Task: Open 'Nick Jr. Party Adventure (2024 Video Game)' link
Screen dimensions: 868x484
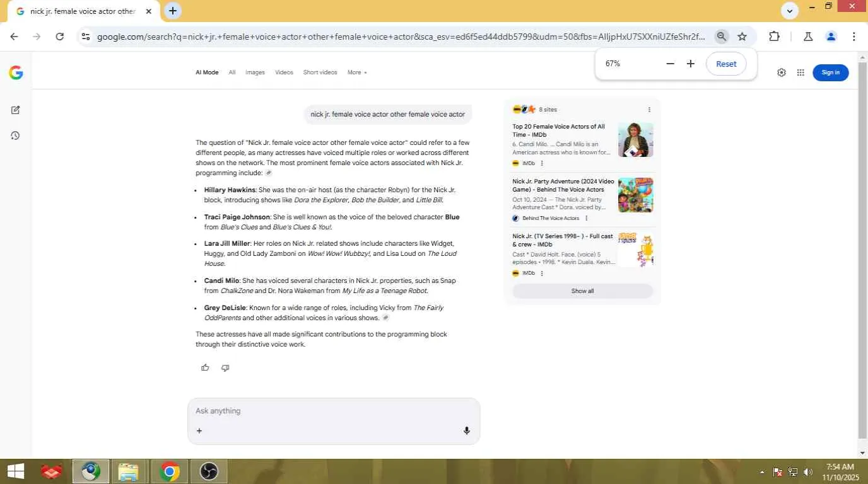Action: [x=563, y=185]
